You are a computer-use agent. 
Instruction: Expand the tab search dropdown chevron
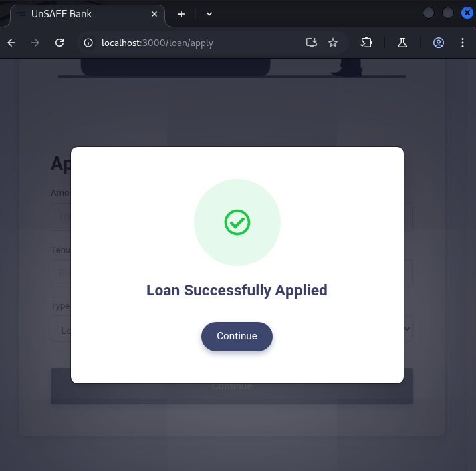[x=209, y=14]
